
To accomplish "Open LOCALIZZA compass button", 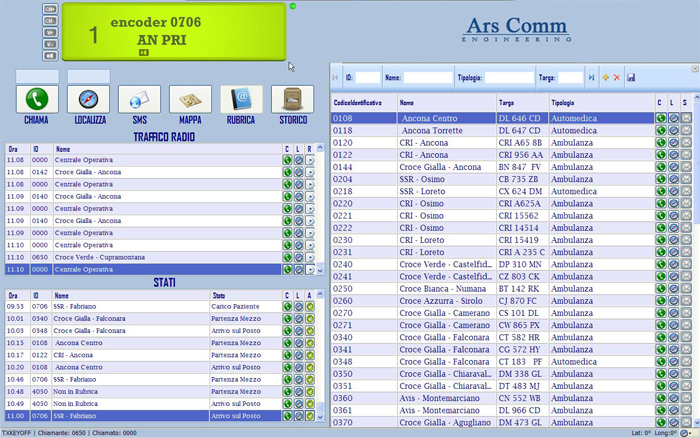I will coord(88,99).
